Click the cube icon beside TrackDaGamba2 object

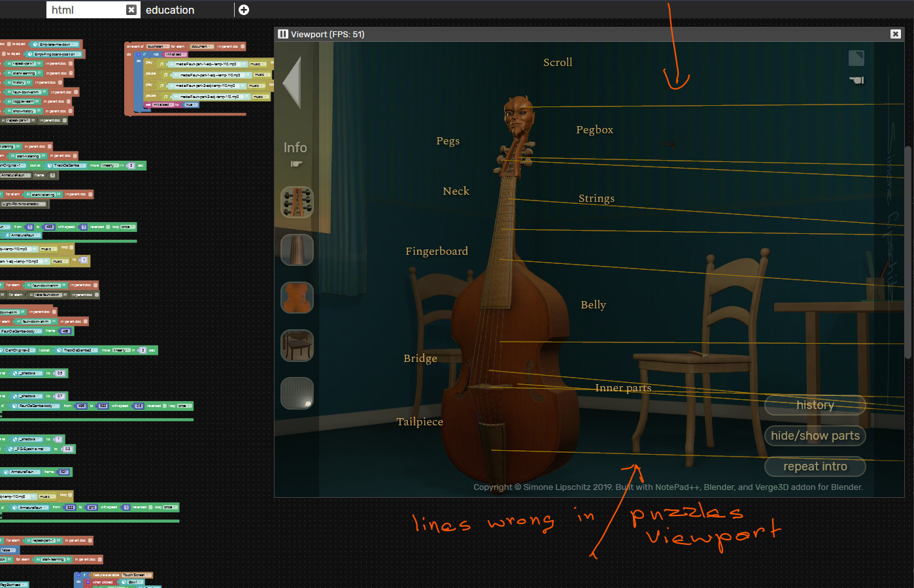pos(59,350)
